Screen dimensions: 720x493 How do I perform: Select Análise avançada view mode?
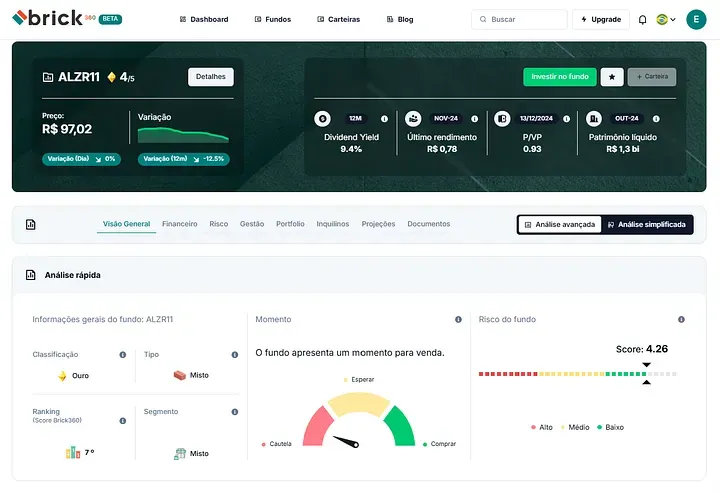click(559, 225)
